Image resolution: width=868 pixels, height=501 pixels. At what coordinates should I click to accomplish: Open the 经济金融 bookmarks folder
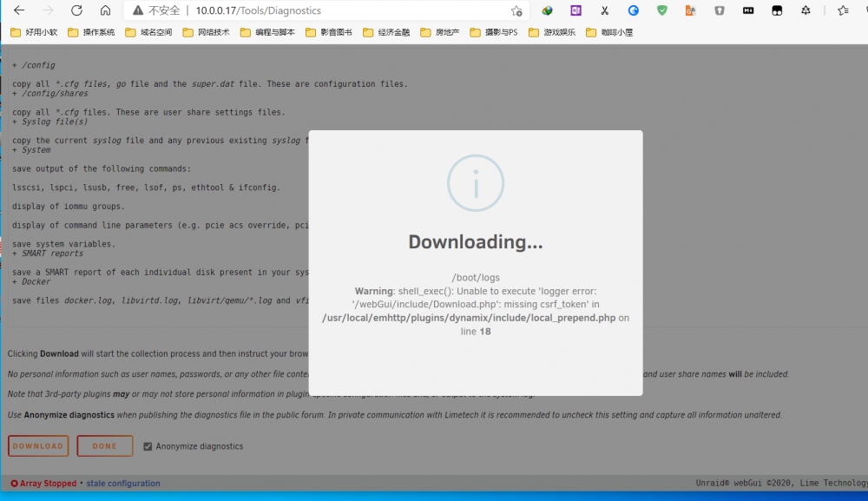pos(386,32)
